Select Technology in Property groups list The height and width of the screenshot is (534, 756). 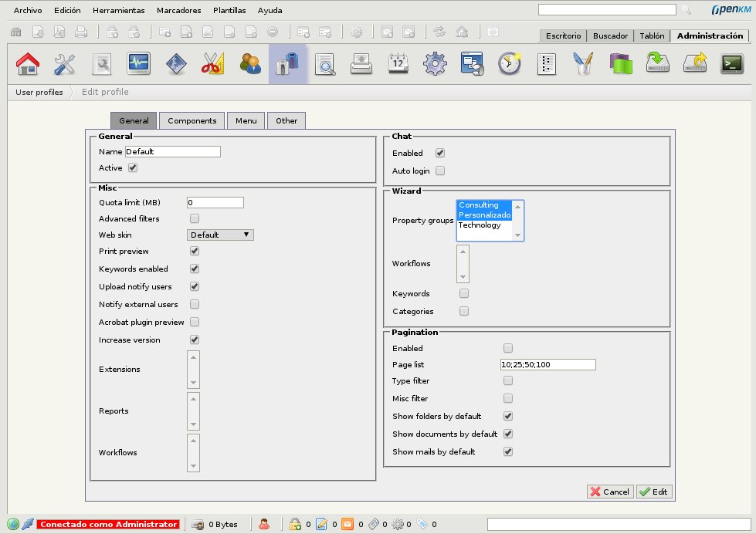point(480,225)
